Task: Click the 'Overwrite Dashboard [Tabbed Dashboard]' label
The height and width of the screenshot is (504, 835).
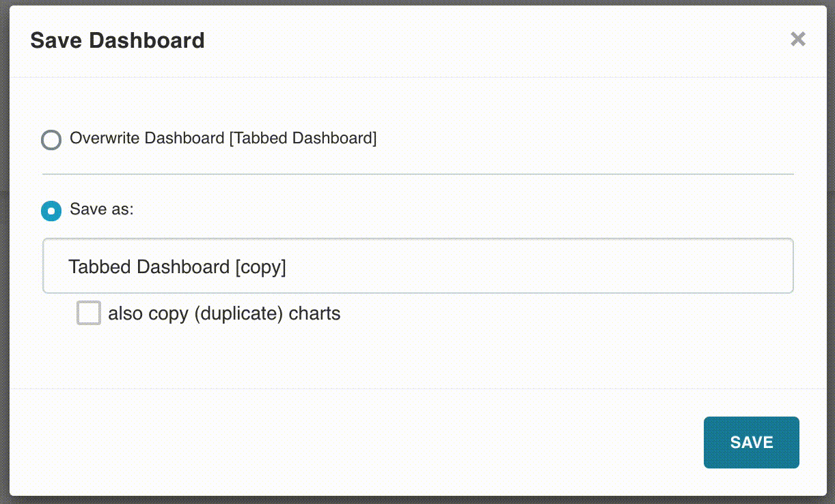Action: (x=223, y=139)
